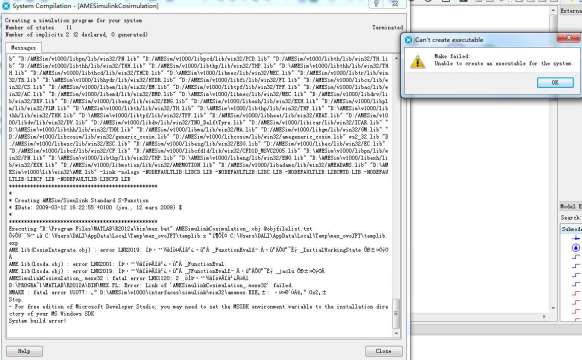Select the first cross-shaped component icon in Model Explorer

pos(576,238)
